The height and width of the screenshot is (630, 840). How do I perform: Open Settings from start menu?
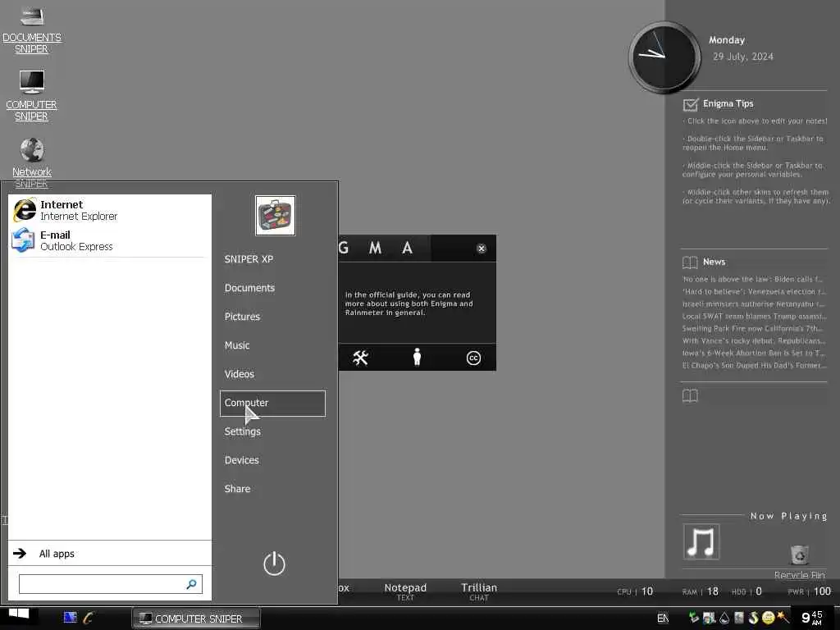point(242,431)
